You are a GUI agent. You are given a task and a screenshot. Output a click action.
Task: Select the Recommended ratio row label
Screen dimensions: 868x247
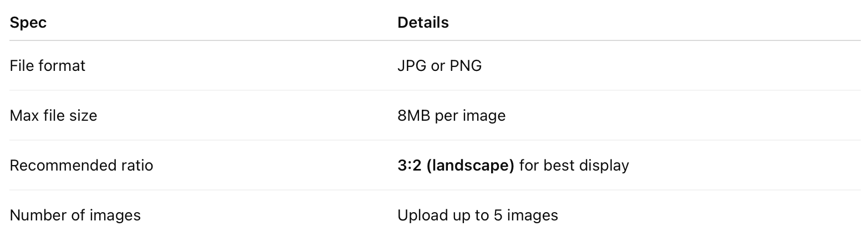[81, 165]
